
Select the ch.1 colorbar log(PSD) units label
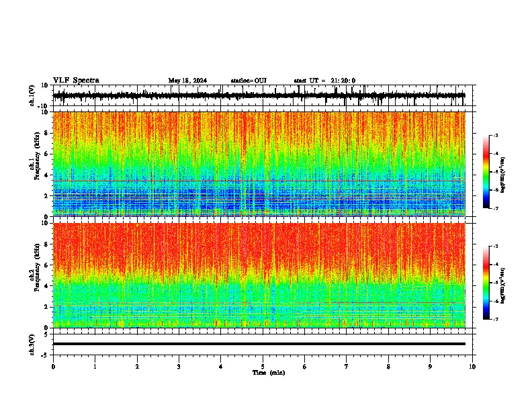click(503, 175)
